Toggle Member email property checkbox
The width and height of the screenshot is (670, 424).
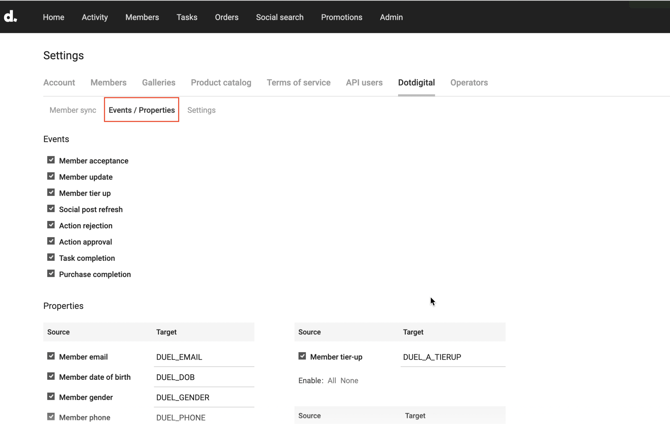[51, 356]
